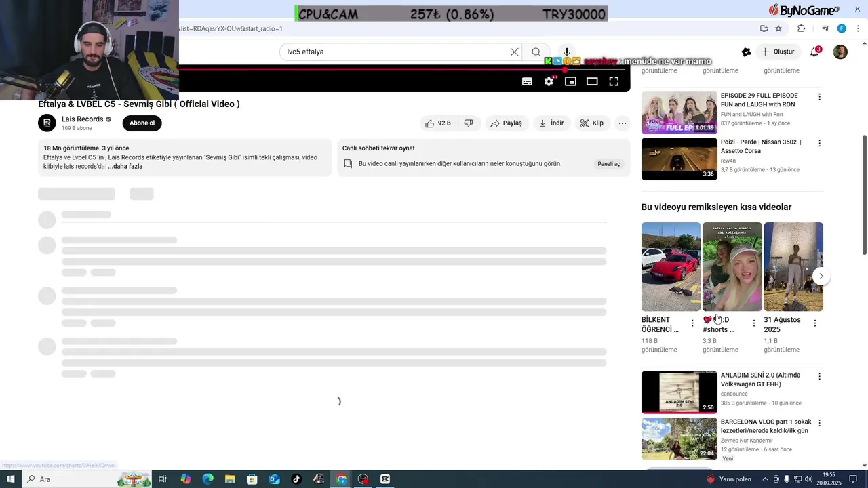
Task: Click the dislike thumbs-down icon
Action: point(469,123)
